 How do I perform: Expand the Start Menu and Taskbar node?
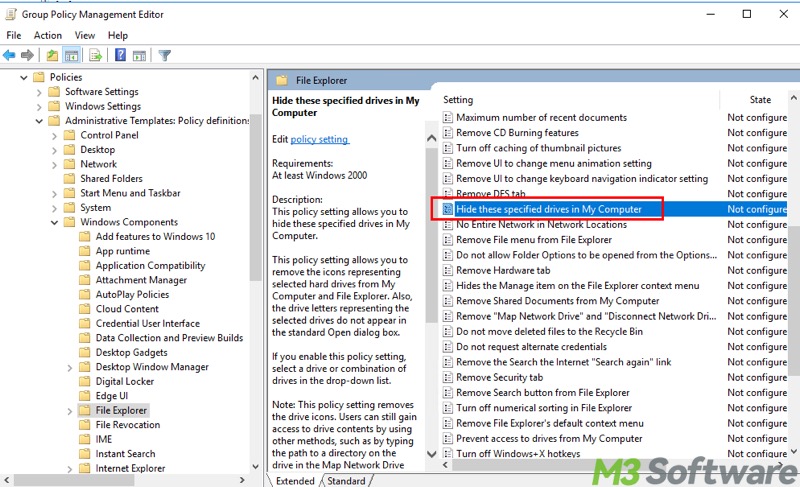(54, 194)
